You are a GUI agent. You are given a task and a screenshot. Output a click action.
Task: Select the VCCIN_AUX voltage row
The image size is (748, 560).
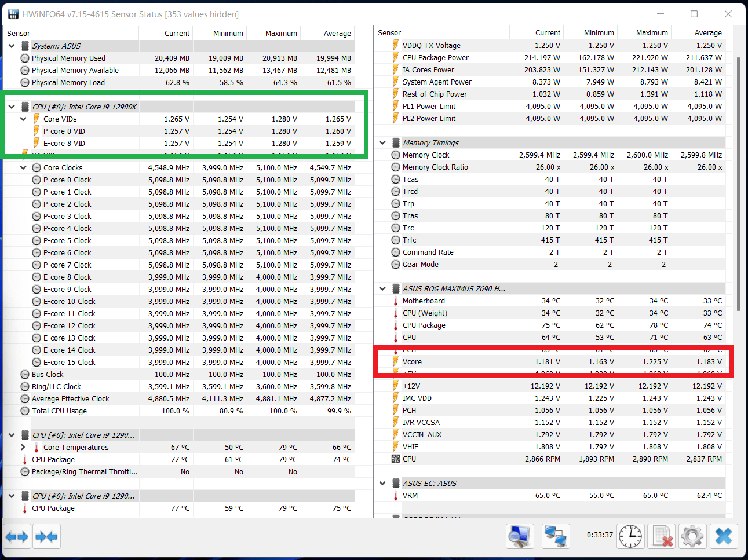click(x=550, y=434)
